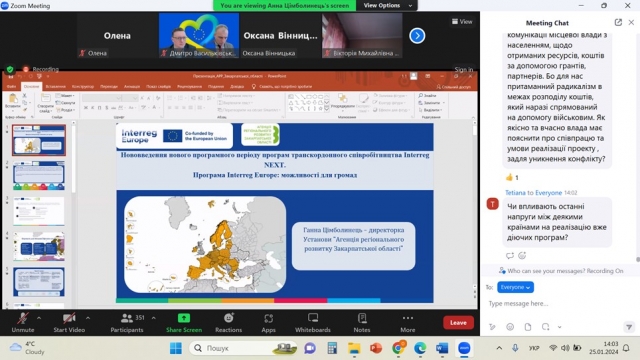Open the Reactions panel

(x=229, y=322)
